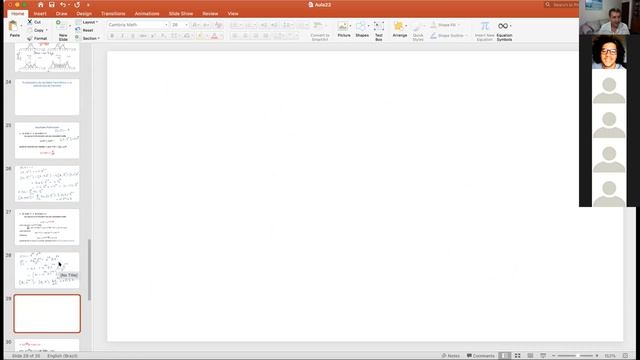Toggle the Comments pane
Screen dimensions: 640x360
(x=480, y=356)
